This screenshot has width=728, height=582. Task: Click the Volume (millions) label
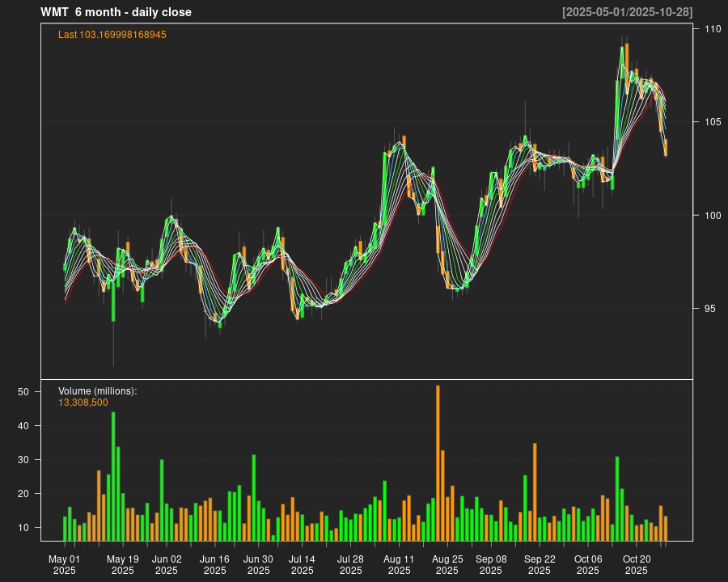(x=98, y=391)
